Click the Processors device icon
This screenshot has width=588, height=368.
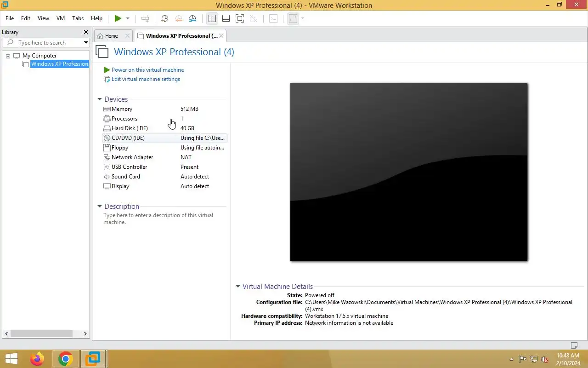point(107,119)
